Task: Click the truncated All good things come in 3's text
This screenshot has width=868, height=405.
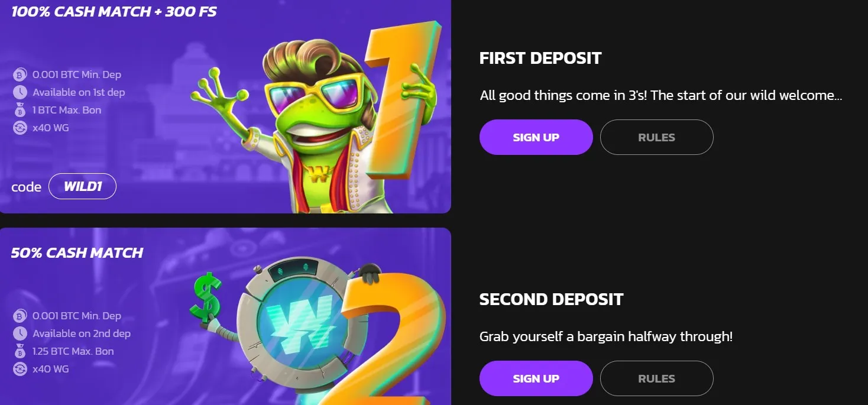Action: tap(661, 95)
